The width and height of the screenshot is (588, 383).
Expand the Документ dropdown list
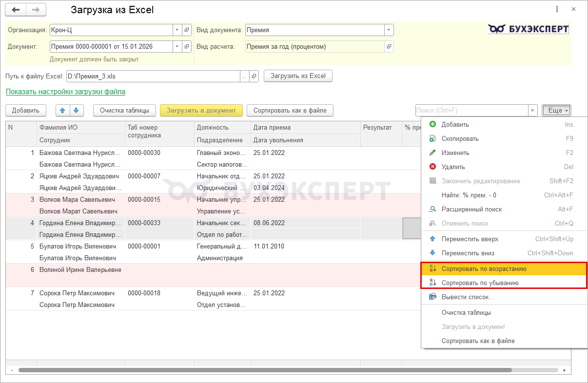pos(176,47)
